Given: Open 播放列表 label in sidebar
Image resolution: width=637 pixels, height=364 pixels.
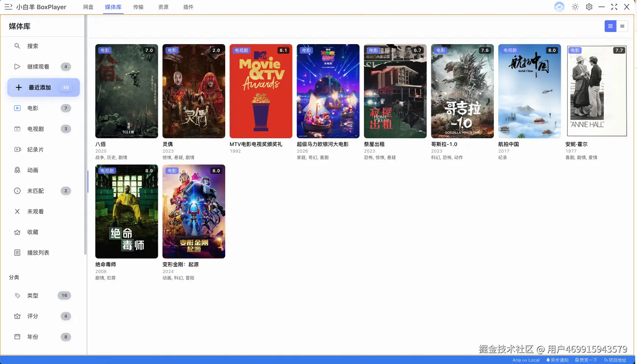Looking at the screenshot, I should click(38, 253).
